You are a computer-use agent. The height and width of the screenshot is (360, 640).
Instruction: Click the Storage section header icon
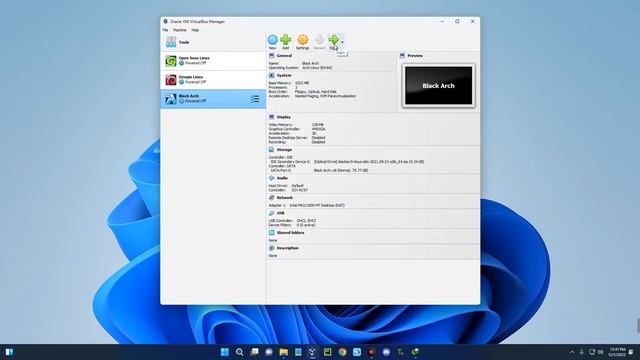(271, 150)
